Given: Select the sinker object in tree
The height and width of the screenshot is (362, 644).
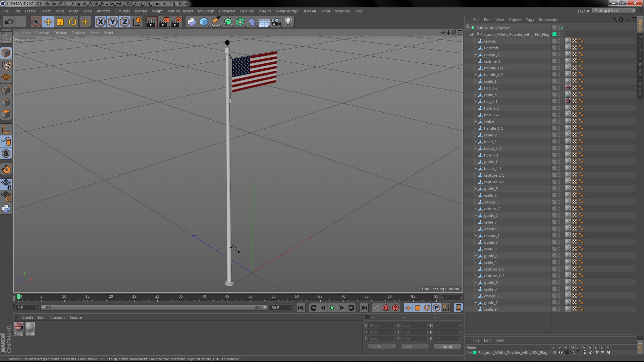Looking at the screenshot, I should [x=489, y=122].
